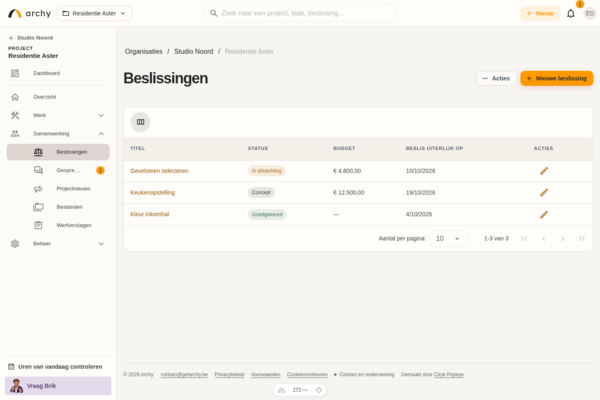Click the mountain icon in bottom pill
Image resolution: width=600 pixels, height=400 pixels.
pyautogui.click(x=282, y=390)
